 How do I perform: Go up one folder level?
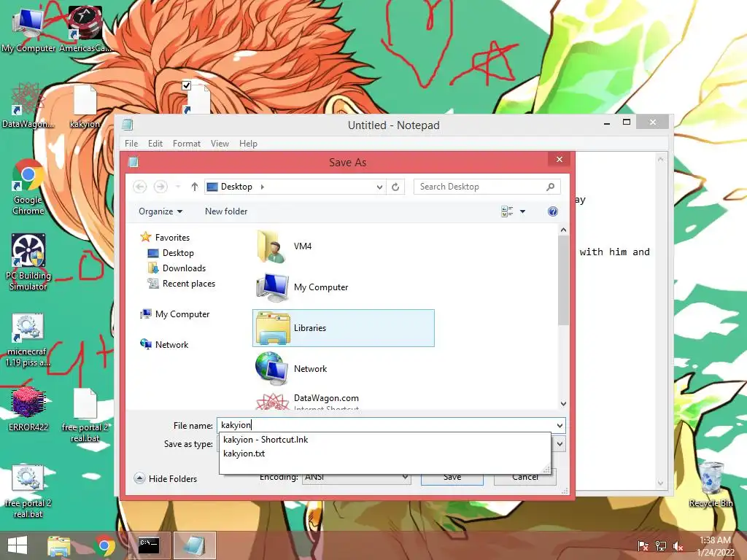(194, 187)
